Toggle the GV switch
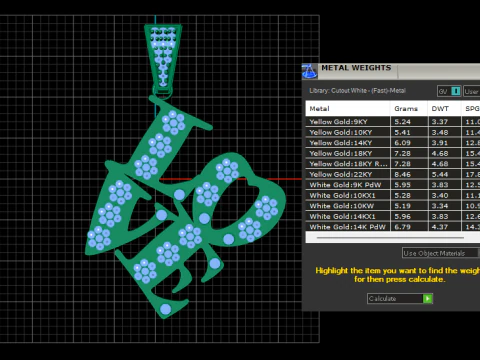The height and width of the screenshot is (360, 480). [x=449, y=91]
